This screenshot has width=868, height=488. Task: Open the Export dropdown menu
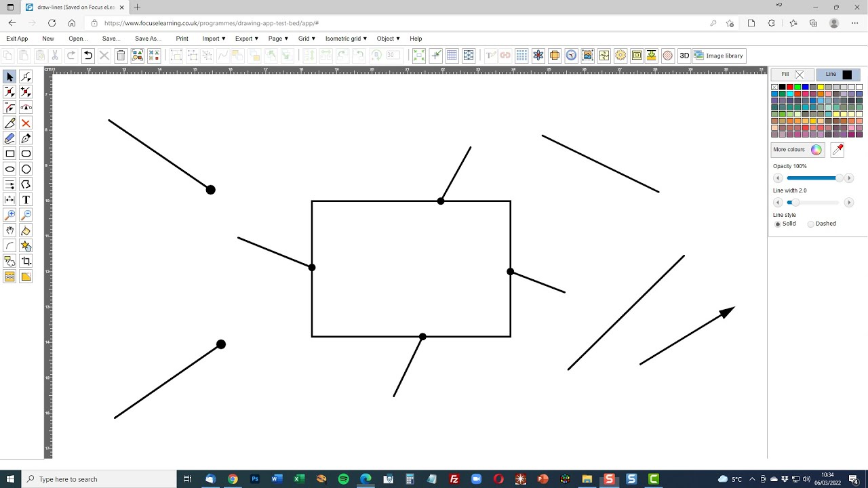coord(247,39)
